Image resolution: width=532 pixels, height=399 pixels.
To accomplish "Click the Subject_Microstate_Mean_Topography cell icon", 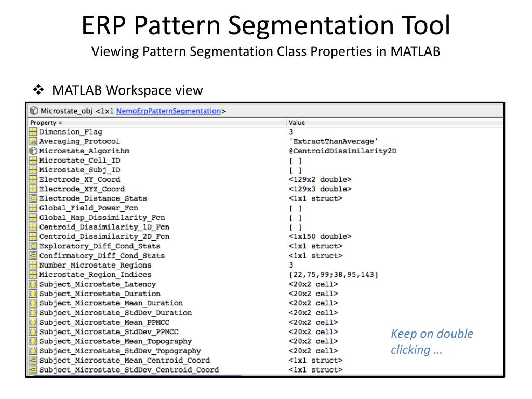I will pos(33,341).
